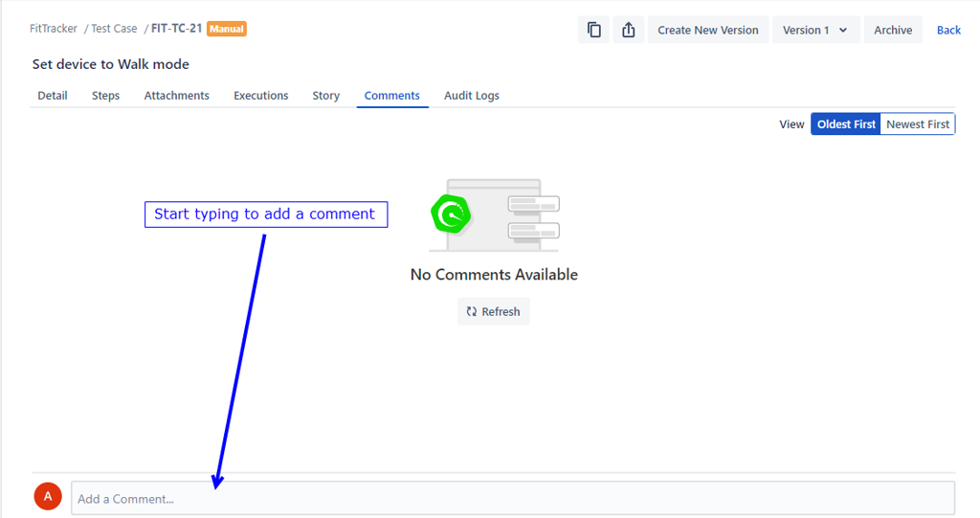
Task: Click the FIT-TC-21 test case key
Action: pos(177,28)
